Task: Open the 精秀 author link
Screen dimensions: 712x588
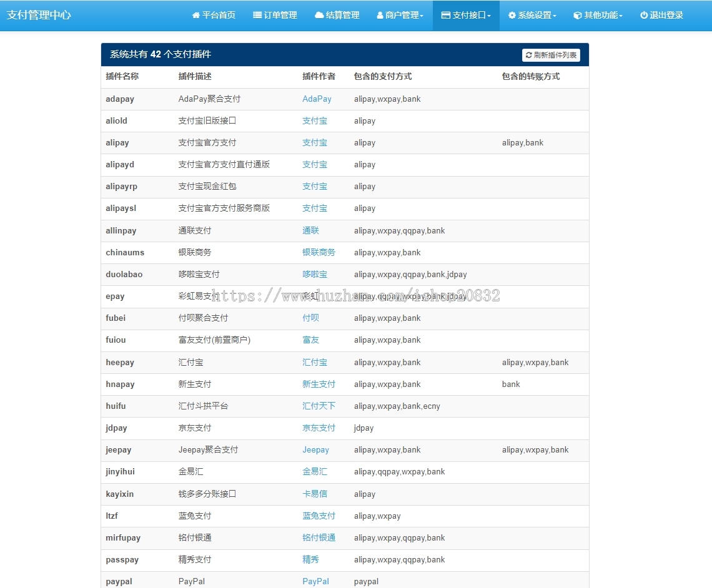Action: pyautogui.click(x=310, y=560)
